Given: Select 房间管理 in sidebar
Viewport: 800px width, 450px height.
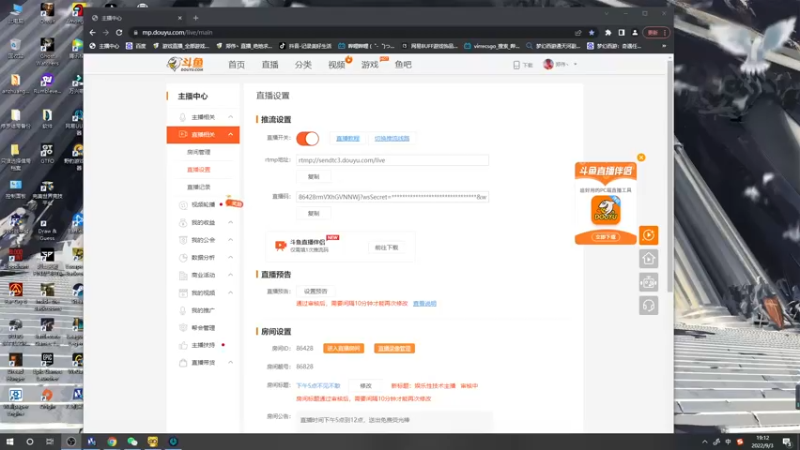Looking at the screenshot, I should coord(198,152).
